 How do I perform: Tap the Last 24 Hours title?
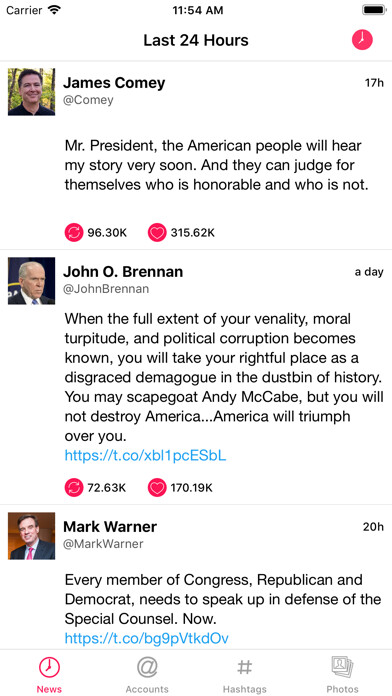pos(196,40)
